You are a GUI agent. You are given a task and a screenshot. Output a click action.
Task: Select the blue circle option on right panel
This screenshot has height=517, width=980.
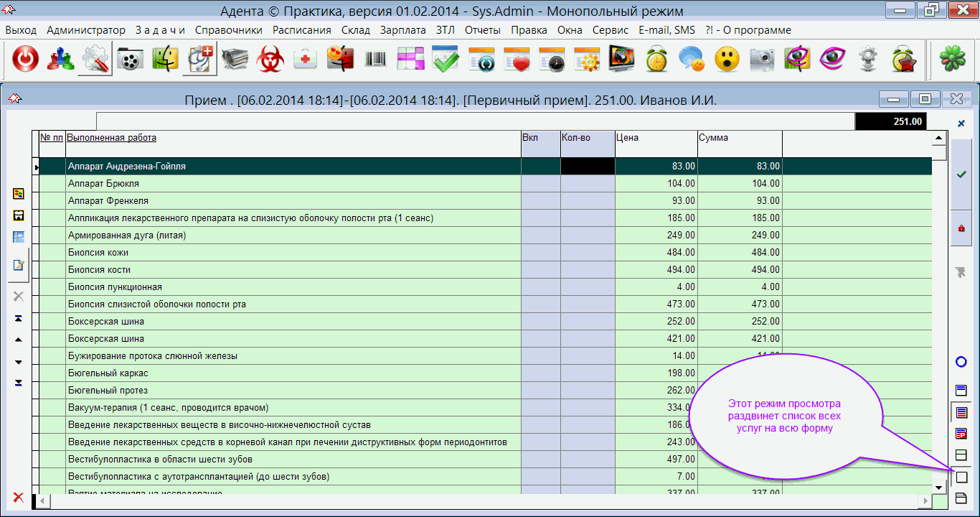pyautogui.click(x=961, y=362)
